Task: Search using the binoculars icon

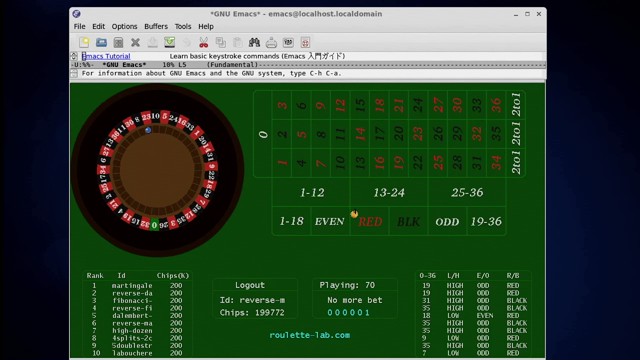Action: click(x=254, y=42)
